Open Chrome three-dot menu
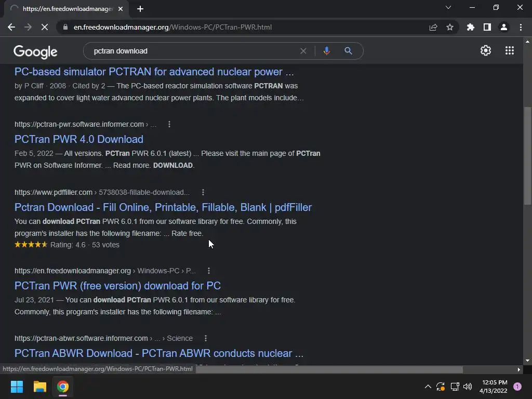The image size is (532, 399). (x=521, y=27)
